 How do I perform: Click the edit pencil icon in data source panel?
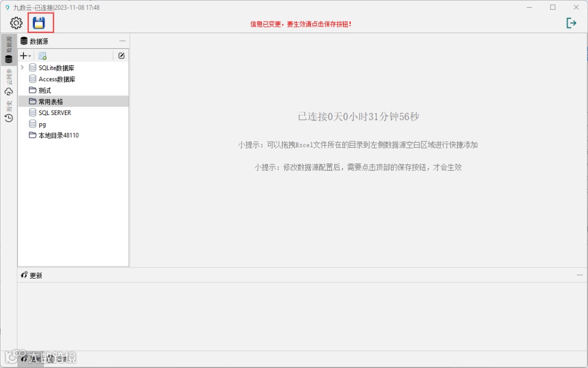point(121,55)
